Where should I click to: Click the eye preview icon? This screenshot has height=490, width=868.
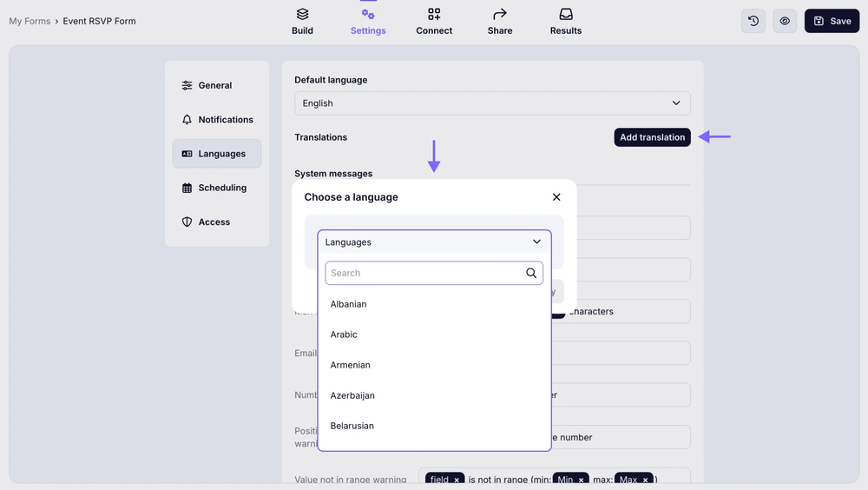point(785,21)
